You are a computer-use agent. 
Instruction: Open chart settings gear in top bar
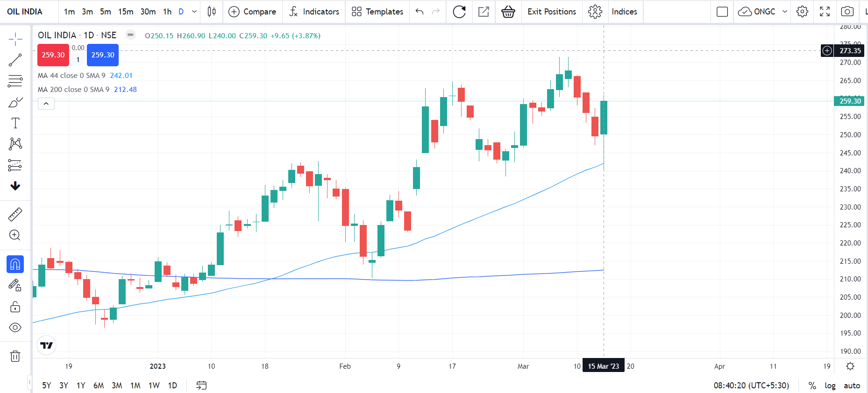coord(803,12)
